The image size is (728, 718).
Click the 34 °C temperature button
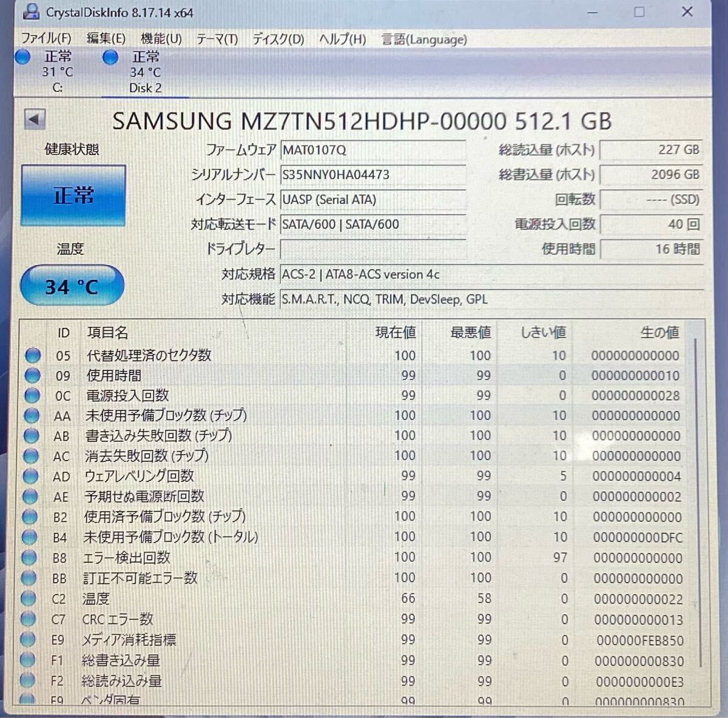click(72, 286)
